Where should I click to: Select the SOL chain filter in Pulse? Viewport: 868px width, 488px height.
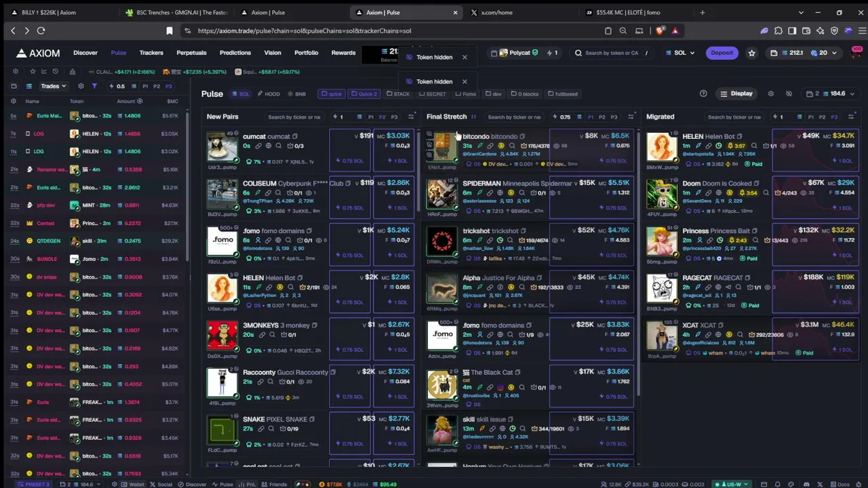[x=241, y=94]
